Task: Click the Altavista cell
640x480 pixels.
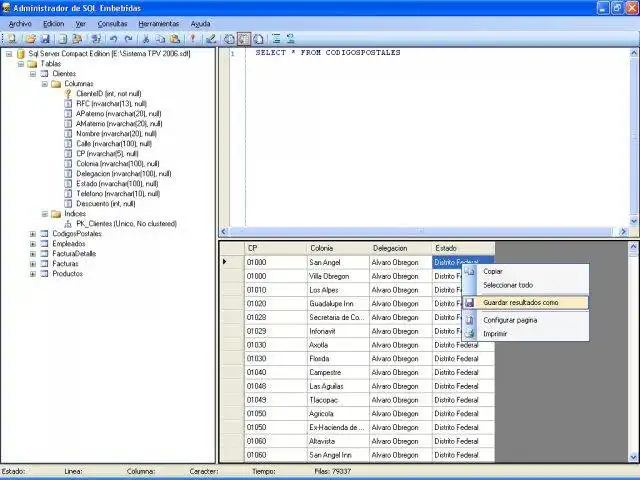Action: pyautogui.click(x=338, y=441)
